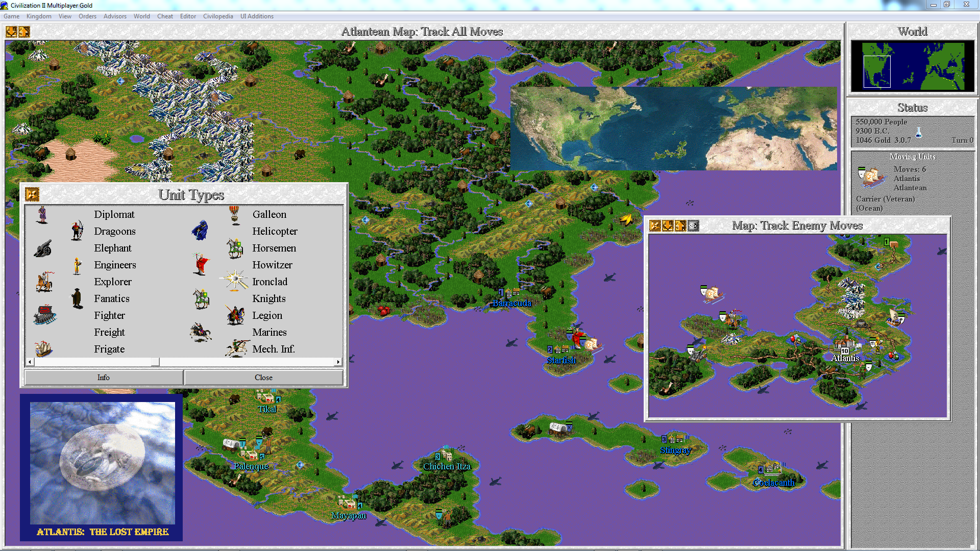Click the right arrow of Unit Types scrollbar
Screen dimensions: 980x551
(x=338, y=362)
